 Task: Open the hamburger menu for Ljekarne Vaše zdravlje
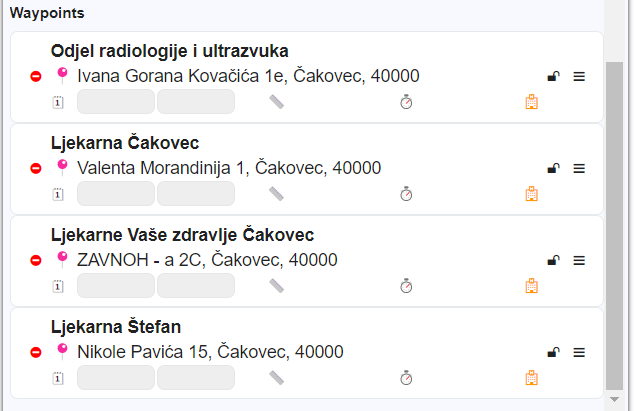click(x=579, y=260)
